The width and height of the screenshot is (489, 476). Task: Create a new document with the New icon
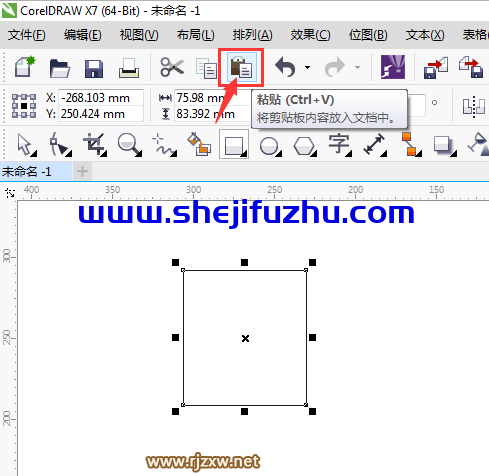coord(25,67)
